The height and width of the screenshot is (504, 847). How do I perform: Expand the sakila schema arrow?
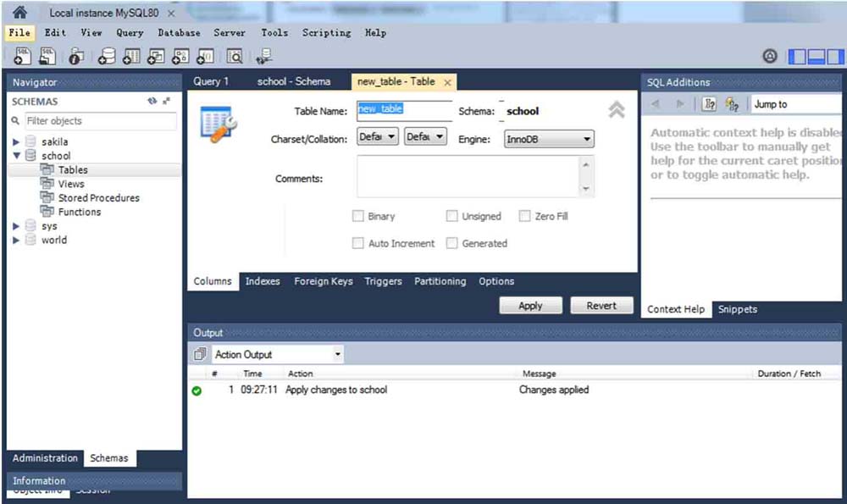point(16,142)
